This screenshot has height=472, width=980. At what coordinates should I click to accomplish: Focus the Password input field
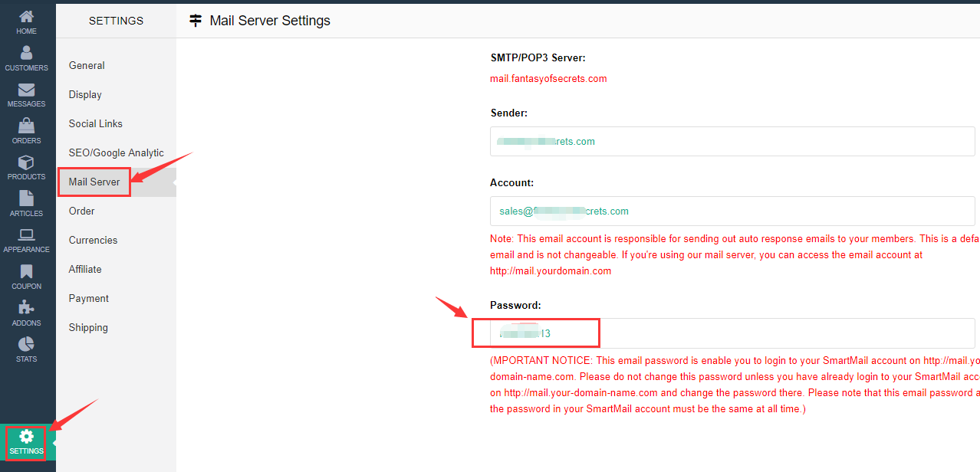pos(732,333)
